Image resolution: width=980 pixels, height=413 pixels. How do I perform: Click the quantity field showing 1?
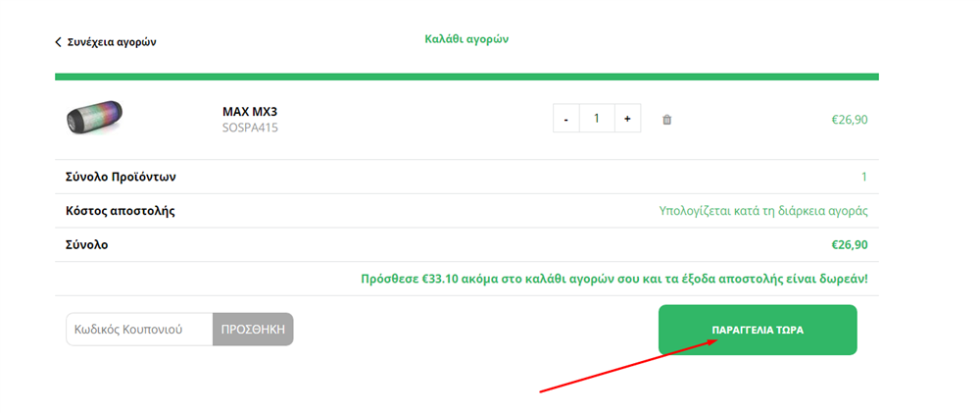click(x=597, y=119)
